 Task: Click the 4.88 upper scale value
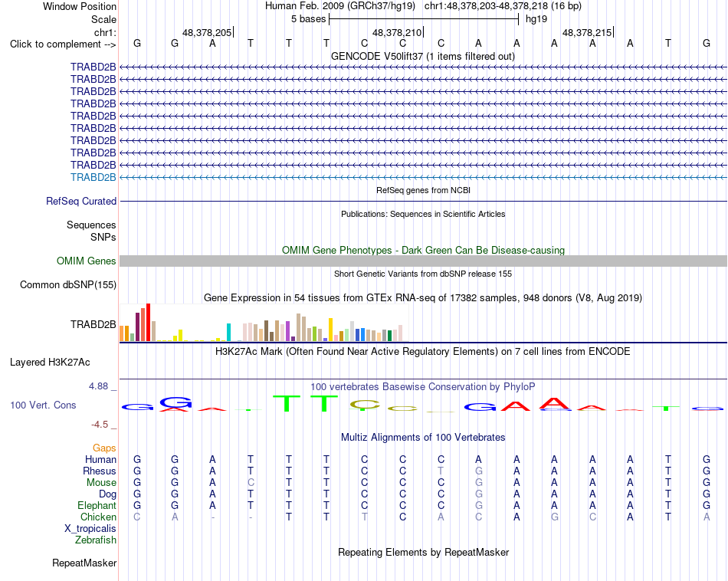98,386
